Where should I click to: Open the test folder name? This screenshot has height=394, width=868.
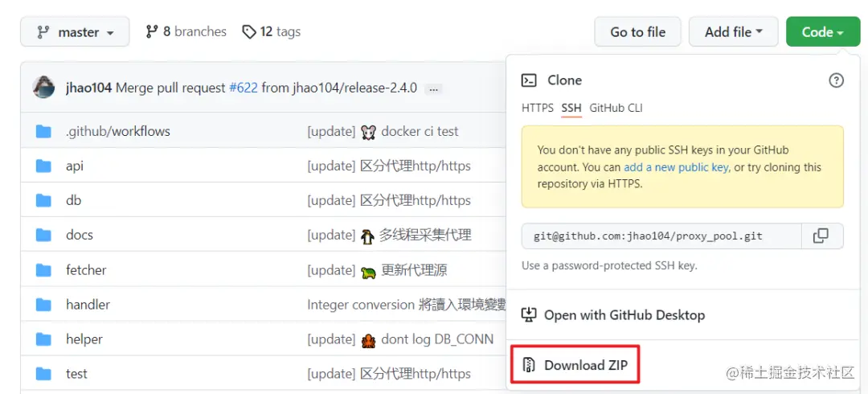click(x=76, y=374)
